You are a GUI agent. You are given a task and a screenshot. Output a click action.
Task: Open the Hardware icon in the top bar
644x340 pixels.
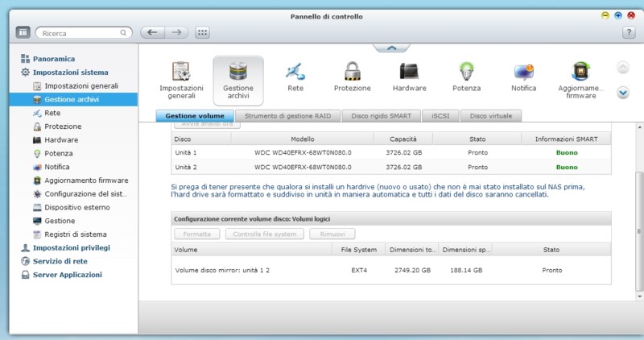coord(409,74)
